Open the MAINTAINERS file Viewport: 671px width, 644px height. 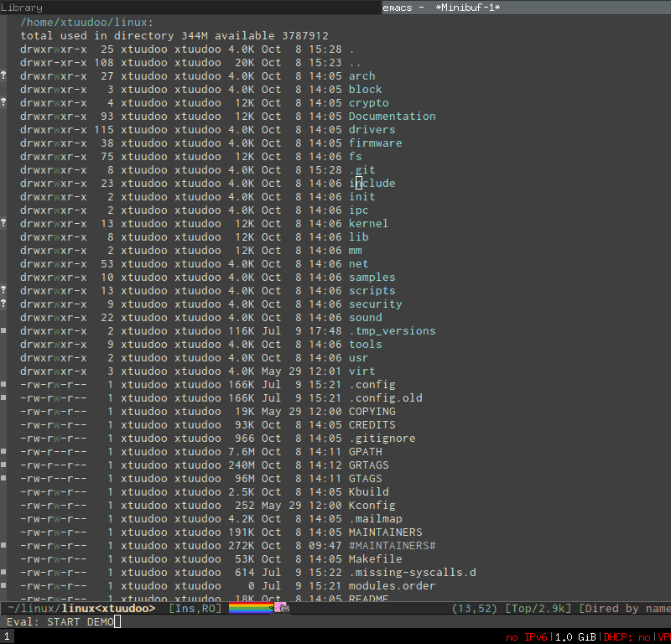(x=384, y=532)
